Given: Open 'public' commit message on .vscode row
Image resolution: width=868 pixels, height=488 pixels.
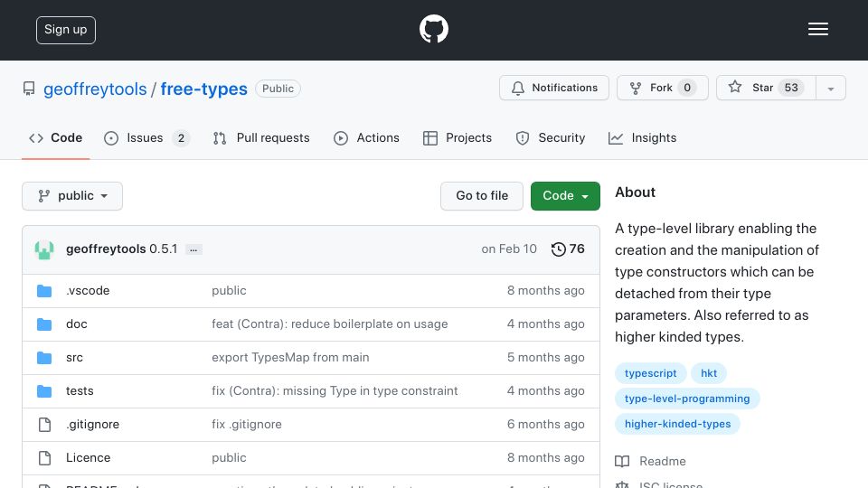Looking at the screenshot, I should pyautogui.click(x=229, y=290).
